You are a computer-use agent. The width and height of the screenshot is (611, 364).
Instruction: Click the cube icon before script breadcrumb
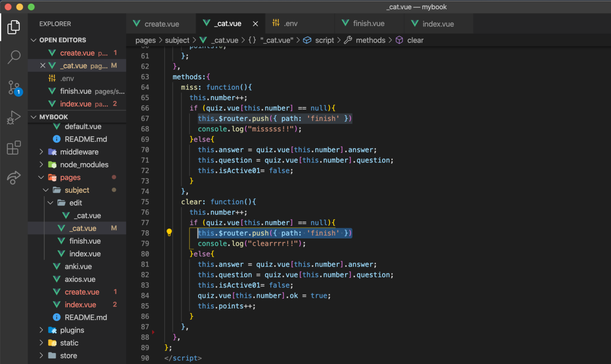[308, 40]
